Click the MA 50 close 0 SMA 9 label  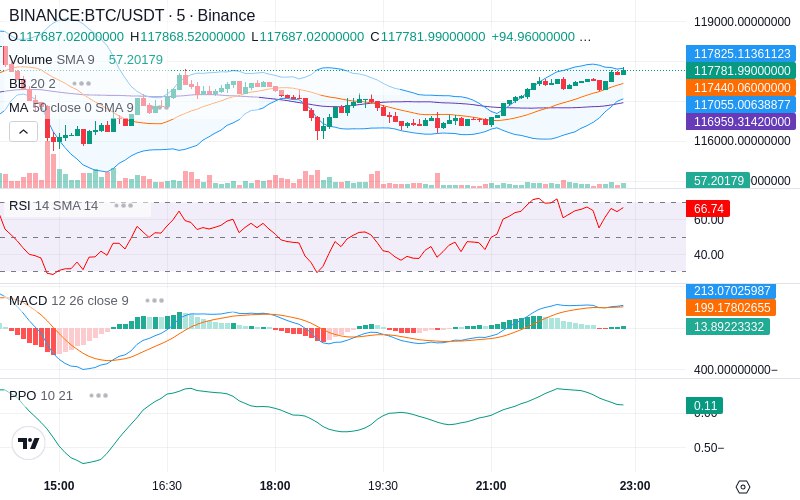(71, 108)
